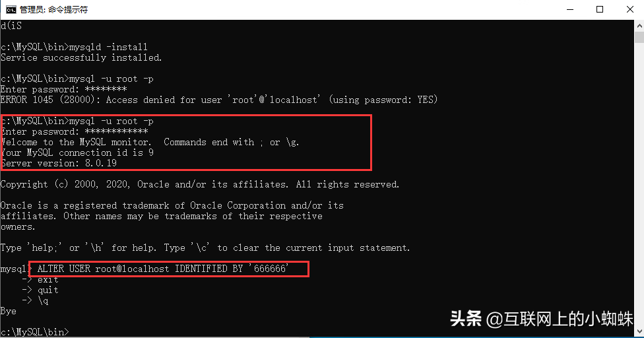Click the 'Your MySQL connection id is 9' line
This screenshot has height=338, width=644.
(77, 152)
